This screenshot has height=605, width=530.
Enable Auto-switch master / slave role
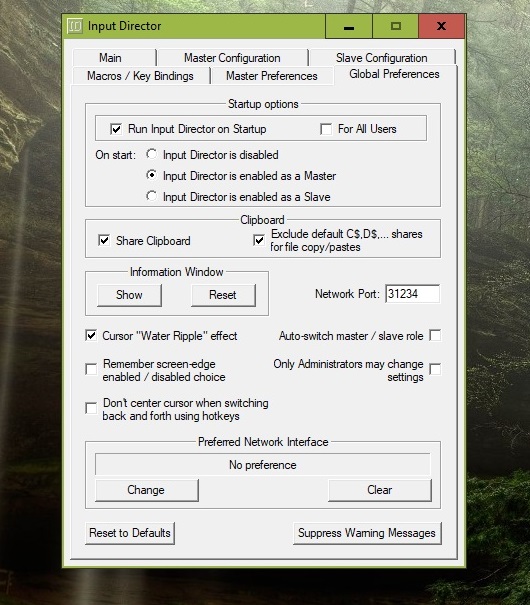[x=435, y=335]
